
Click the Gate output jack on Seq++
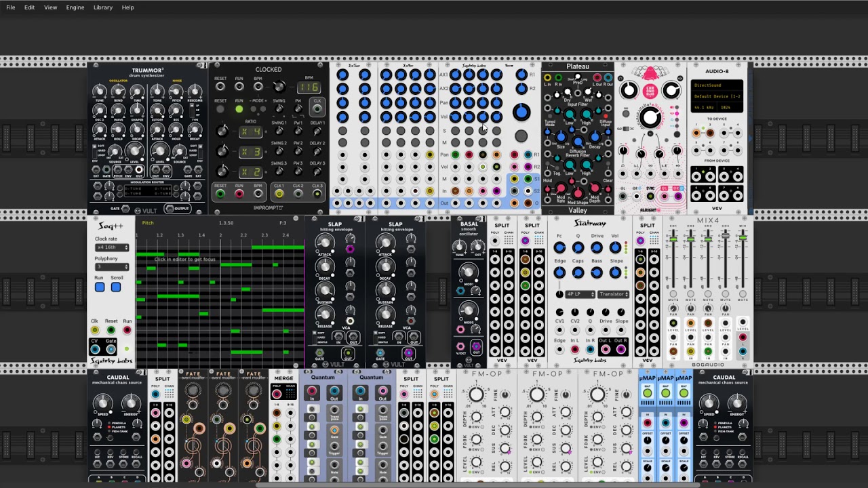pos(111,350)
